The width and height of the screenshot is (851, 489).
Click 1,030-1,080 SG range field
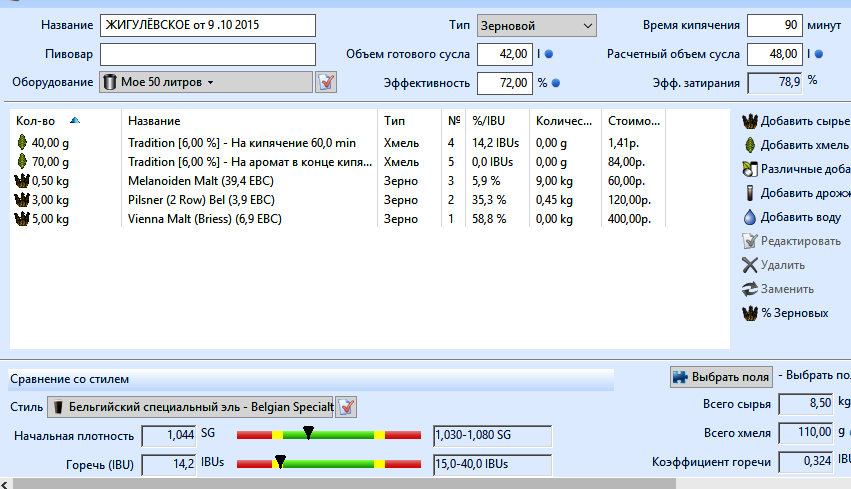pyautogui.click(x=492, y=435)
